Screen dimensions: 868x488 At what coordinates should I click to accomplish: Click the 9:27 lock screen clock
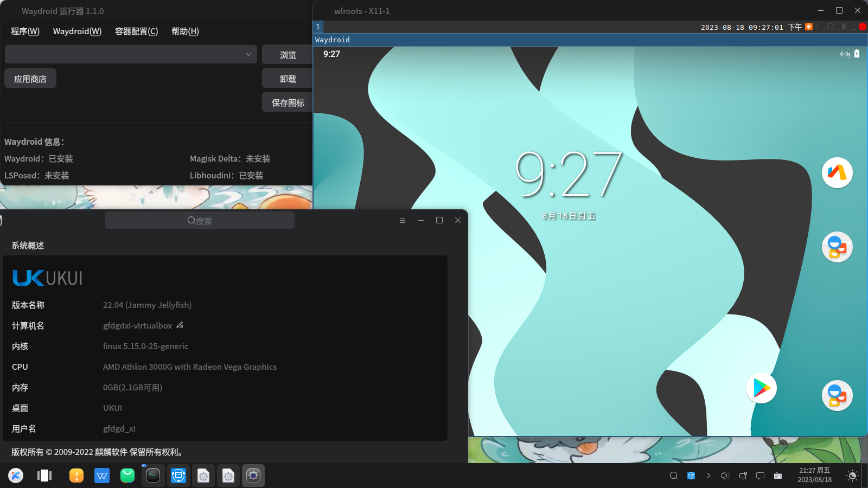[568, 174]
